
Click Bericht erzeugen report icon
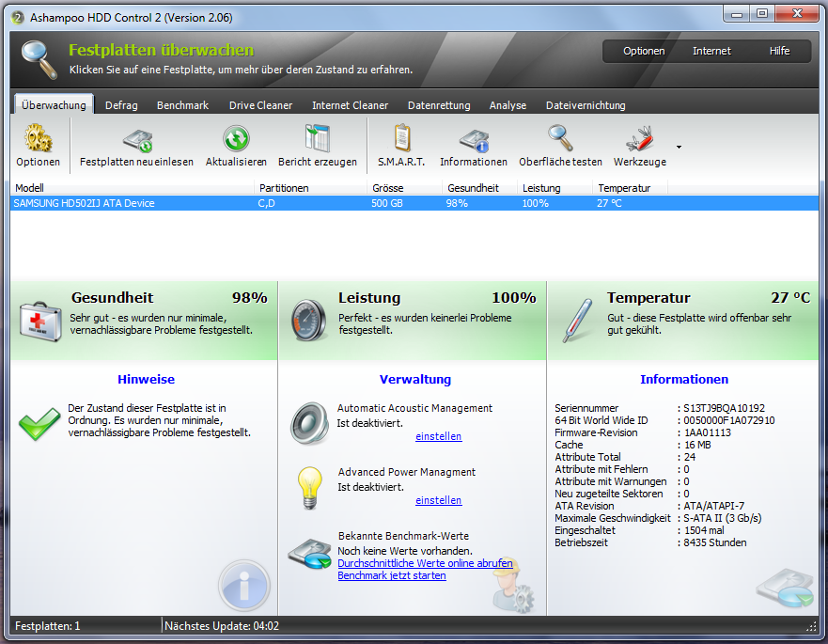pos(318,139)
